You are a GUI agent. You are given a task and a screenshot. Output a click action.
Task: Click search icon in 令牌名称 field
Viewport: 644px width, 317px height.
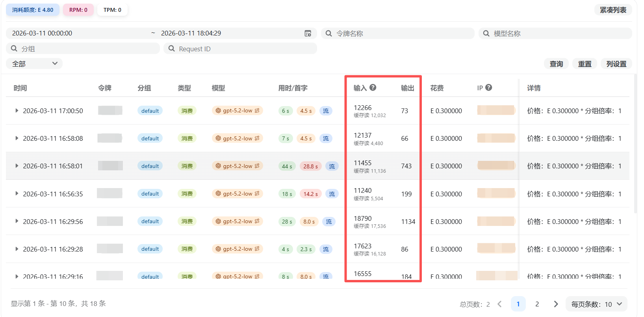tap(328, 34)
